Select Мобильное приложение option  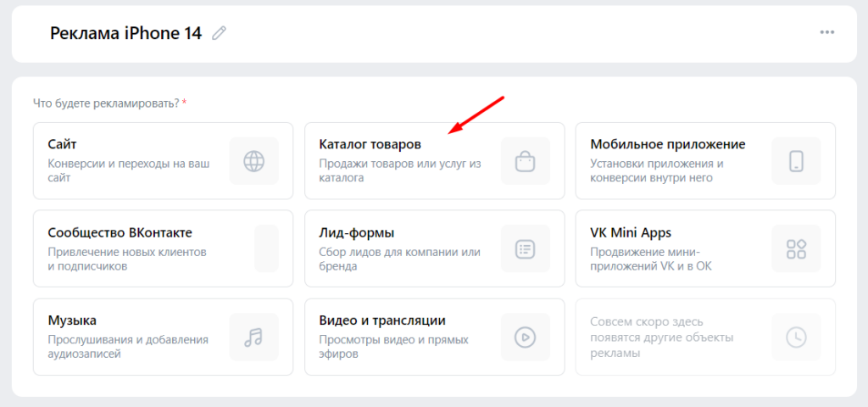[x=705, y=160]
